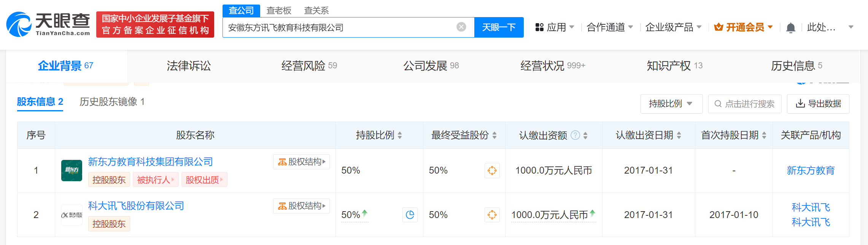Sort by 持股比例 column
868x245 pixels.
point(400,135)
